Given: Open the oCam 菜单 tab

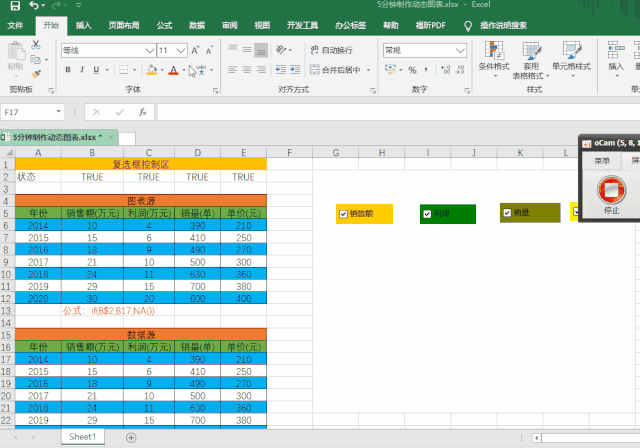Looking at the screenshot, I should pos(602,161).
